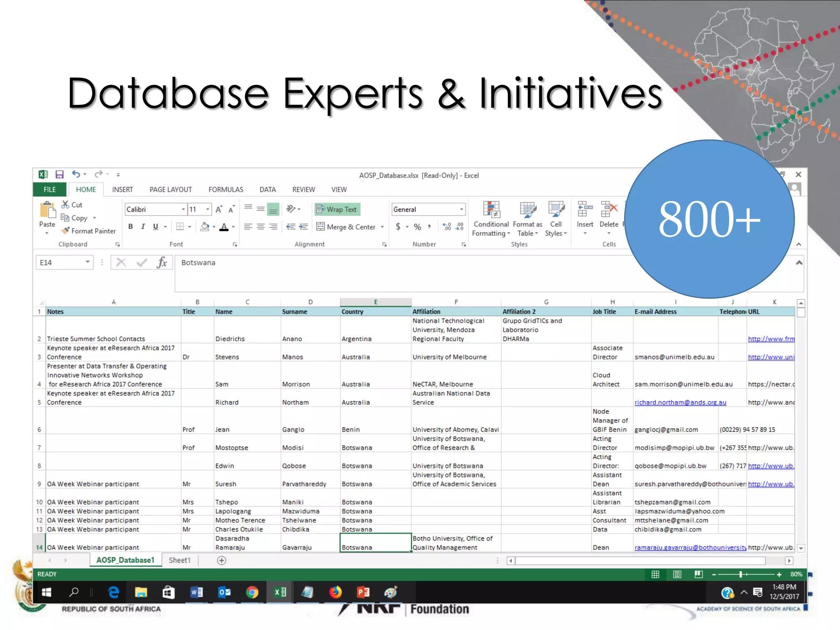
Task: Open Format as Table gallery
Action: point(527,219)
